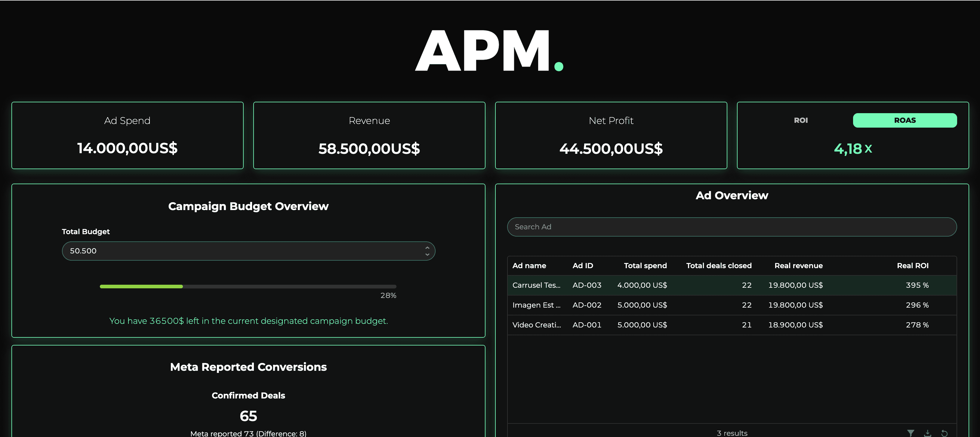This screenshot has width=980, height=437.
Task: Click the green budget progress bar
Action: (x=141, y=286)
